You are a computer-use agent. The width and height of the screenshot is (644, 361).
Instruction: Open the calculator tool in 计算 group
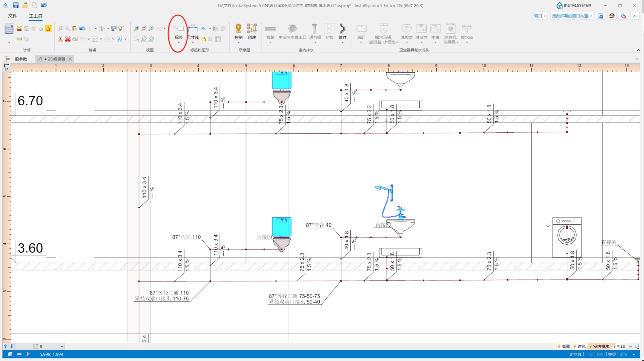(9, 29)
